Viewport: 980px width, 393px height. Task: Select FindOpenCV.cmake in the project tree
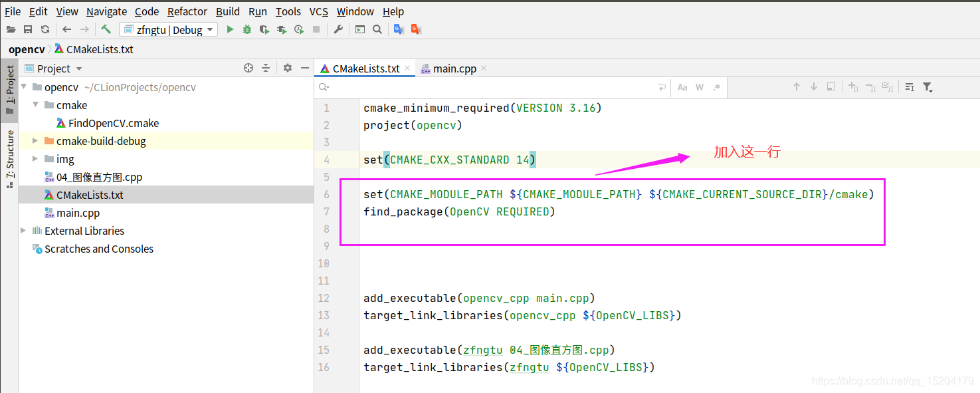click(114, 123)
